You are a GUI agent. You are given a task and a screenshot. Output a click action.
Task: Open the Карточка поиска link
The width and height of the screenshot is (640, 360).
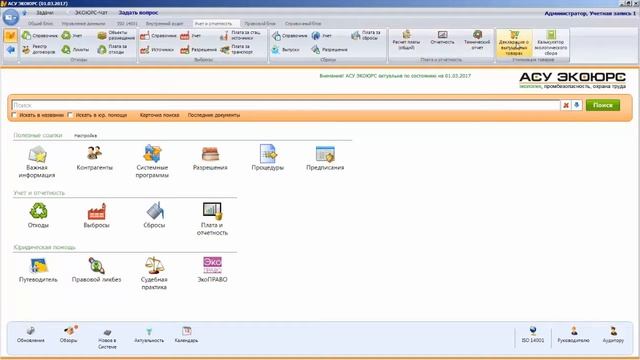click(160, 115)
